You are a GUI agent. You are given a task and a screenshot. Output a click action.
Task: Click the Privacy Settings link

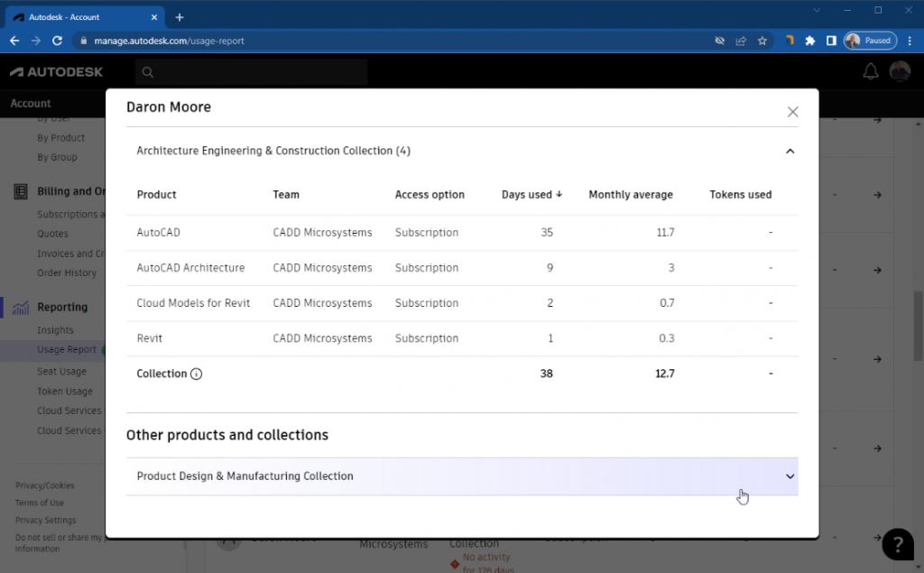point(45,520)
